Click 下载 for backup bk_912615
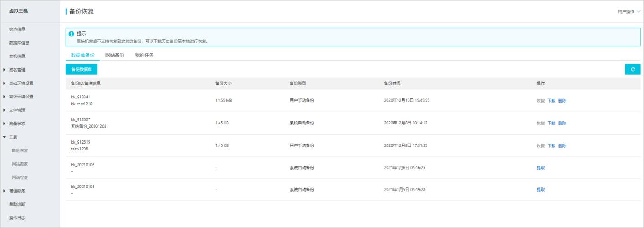 coord(551,146)
